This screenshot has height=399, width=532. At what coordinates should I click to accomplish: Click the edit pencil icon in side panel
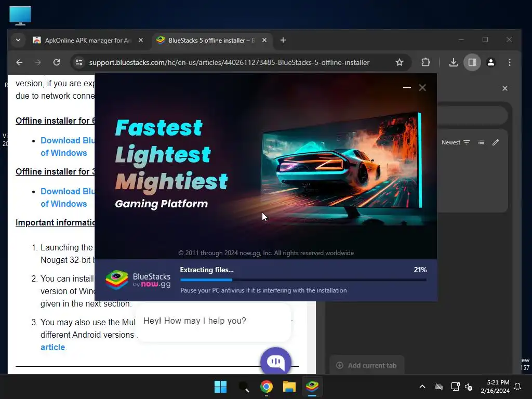[496, 142]
